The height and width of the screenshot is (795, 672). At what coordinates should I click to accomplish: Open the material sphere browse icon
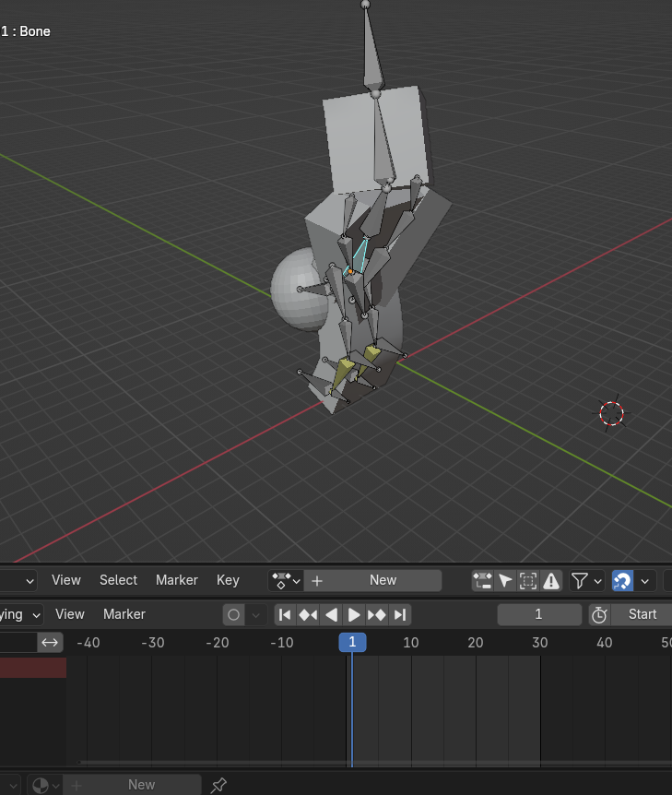click(40, 786)
